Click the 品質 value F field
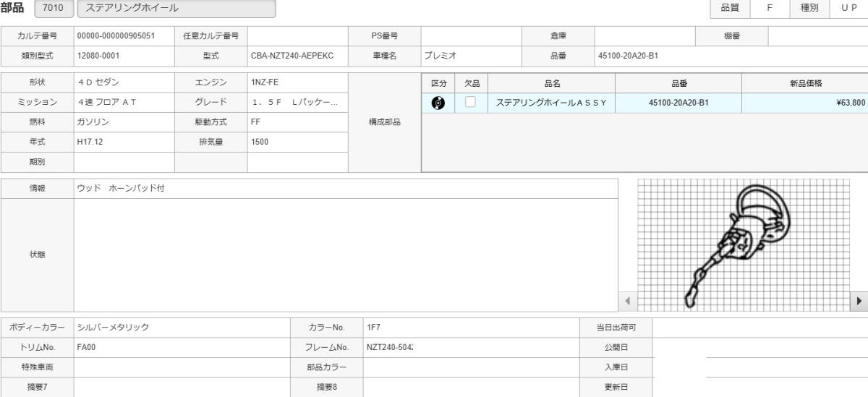This screenshot has width=868, height=397. [x=769, y=8]
